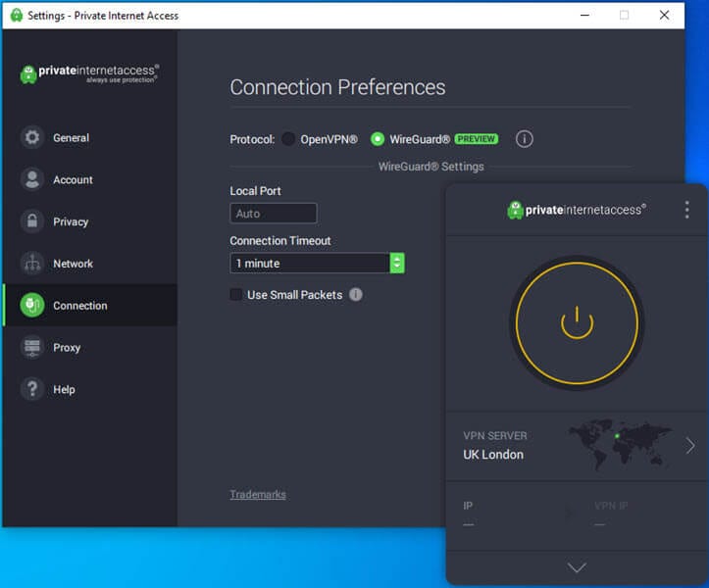Click the PIA icon in the title bar
Viewport: 709px width, 588px height.
coord(17,16)
